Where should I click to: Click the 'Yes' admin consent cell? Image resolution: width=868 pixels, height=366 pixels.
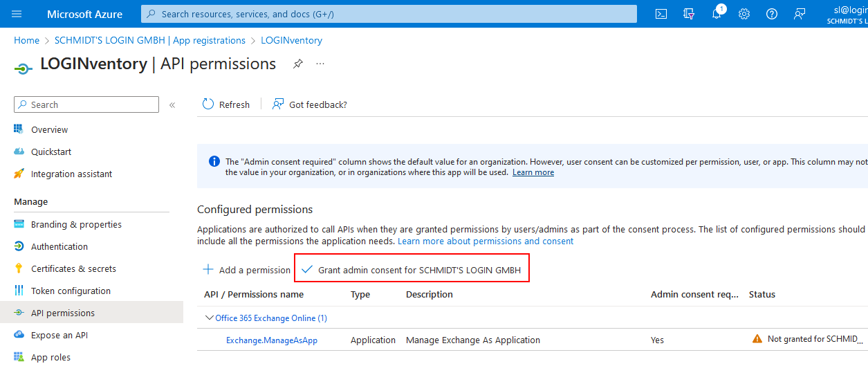click(658, 340)
